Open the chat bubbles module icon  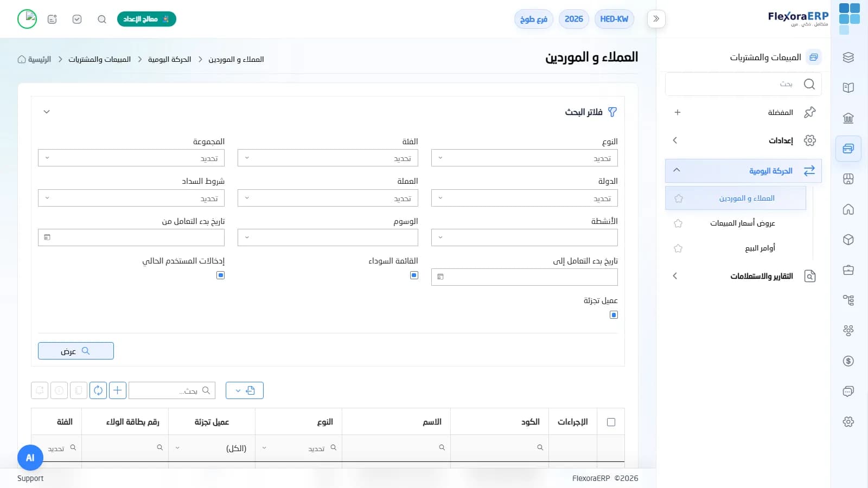click(x=848, y=391)
